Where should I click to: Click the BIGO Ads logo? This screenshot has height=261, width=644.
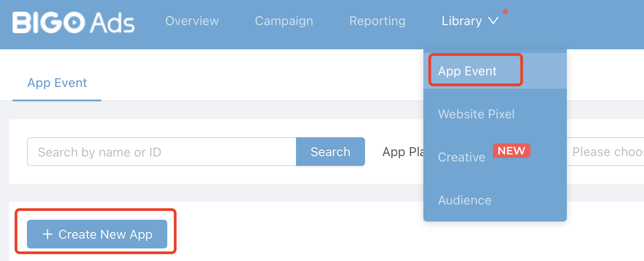pos(74,22)
